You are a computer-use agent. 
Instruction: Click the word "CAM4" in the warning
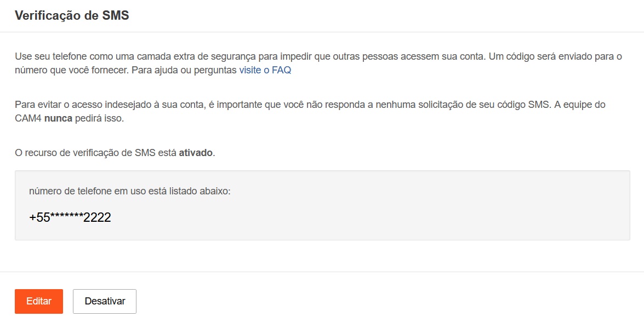point(28,118)
